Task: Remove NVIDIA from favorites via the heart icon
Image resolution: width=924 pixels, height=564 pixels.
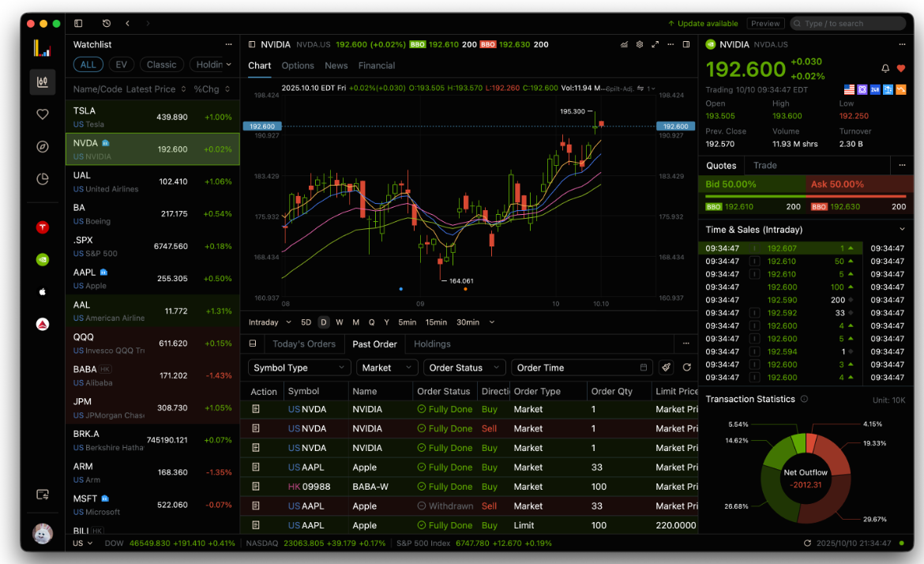Action: [901, 69]
